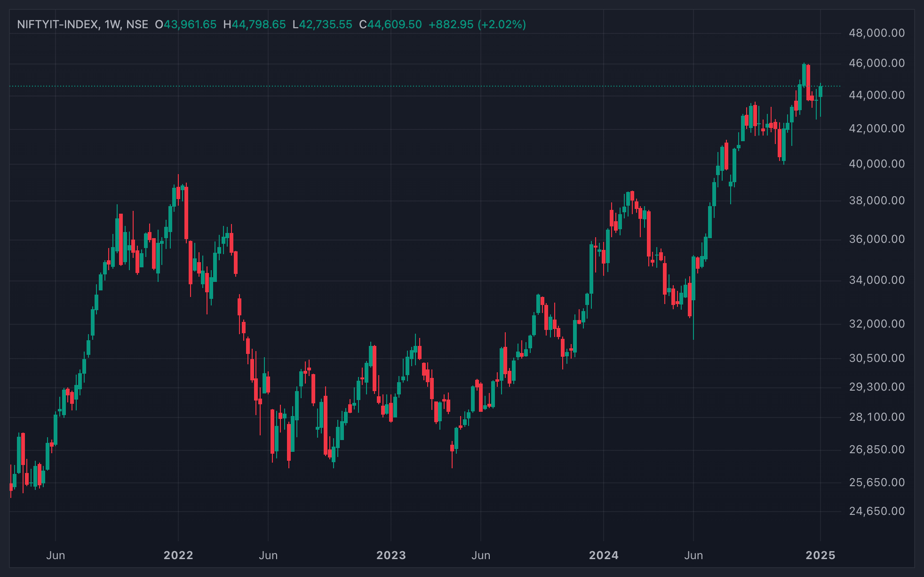Click the 24,650.00 price axis label
Image resolution: width=924 pixels, height=577 pixels.
[x=876, y=511]
